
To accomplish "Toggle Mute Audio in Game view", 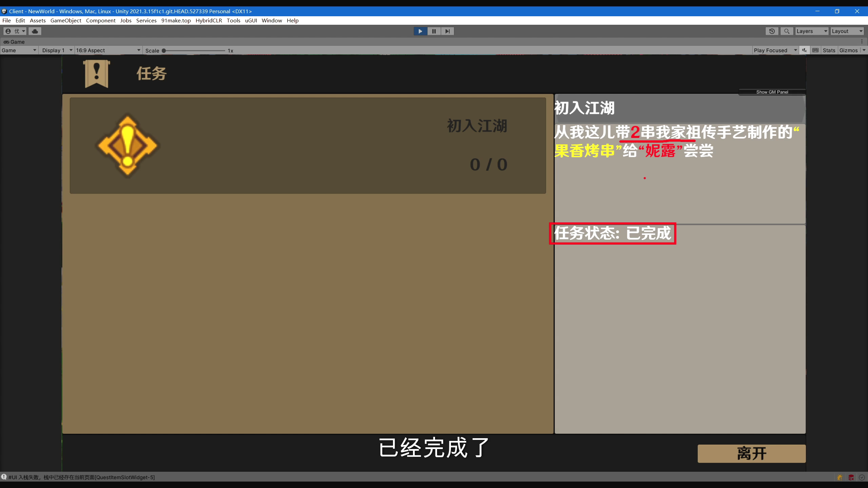I will click(804, 50).
